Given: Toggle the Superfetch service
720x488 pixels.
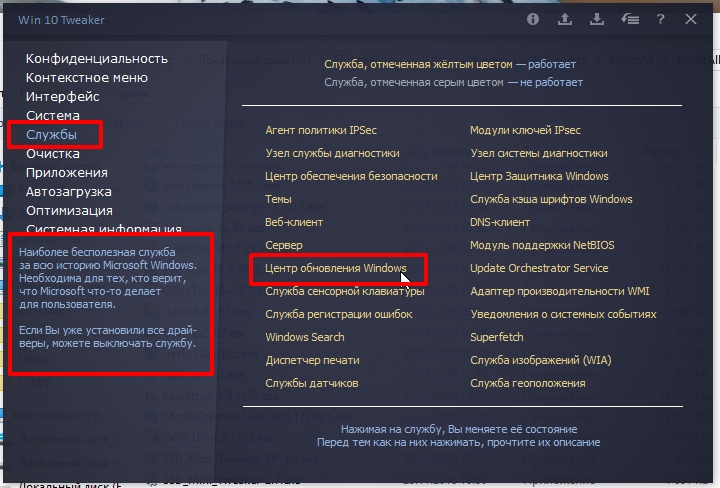Looking at the screenshot, I should 497,337.
